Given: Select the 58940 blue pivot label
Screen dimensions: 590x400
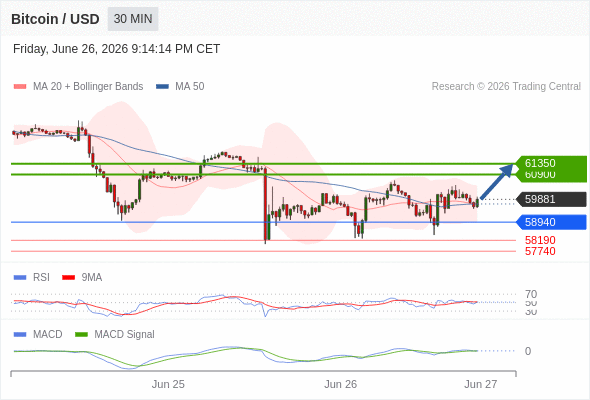Looking at the screenshot, I should (x=551, y=222).
